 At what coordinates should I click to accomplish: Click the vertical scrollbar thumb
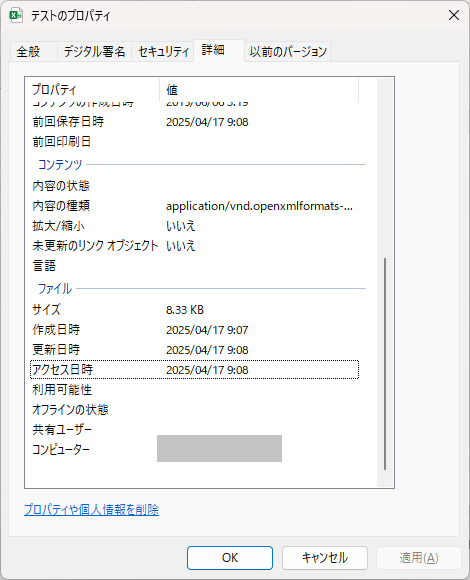point(385,364)
